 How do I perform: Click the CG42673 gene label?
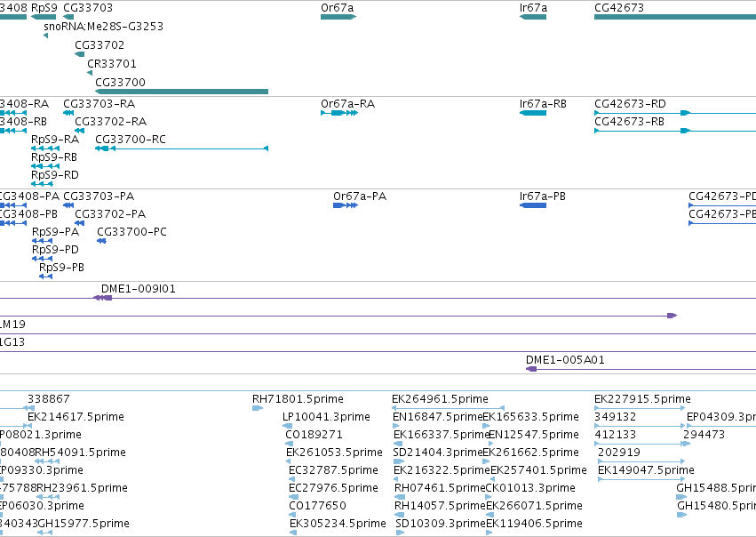619,8
